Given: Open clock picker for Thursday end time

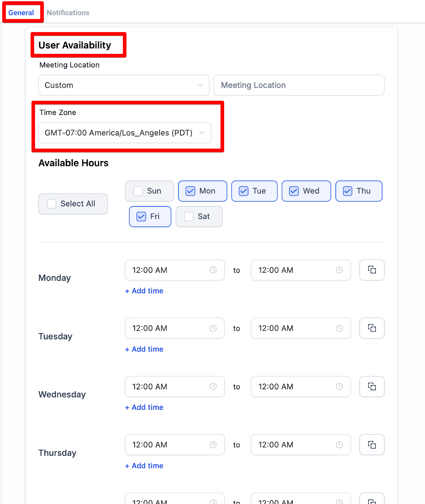Looking at the screenshot, I should click(x=339, y=445).
